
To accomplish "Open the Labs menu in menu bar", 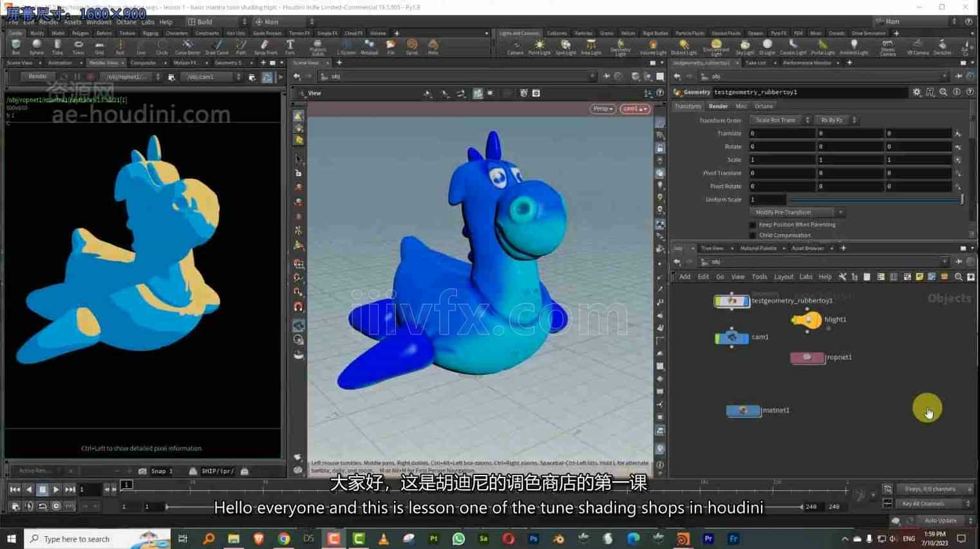I will click(147, 22).
